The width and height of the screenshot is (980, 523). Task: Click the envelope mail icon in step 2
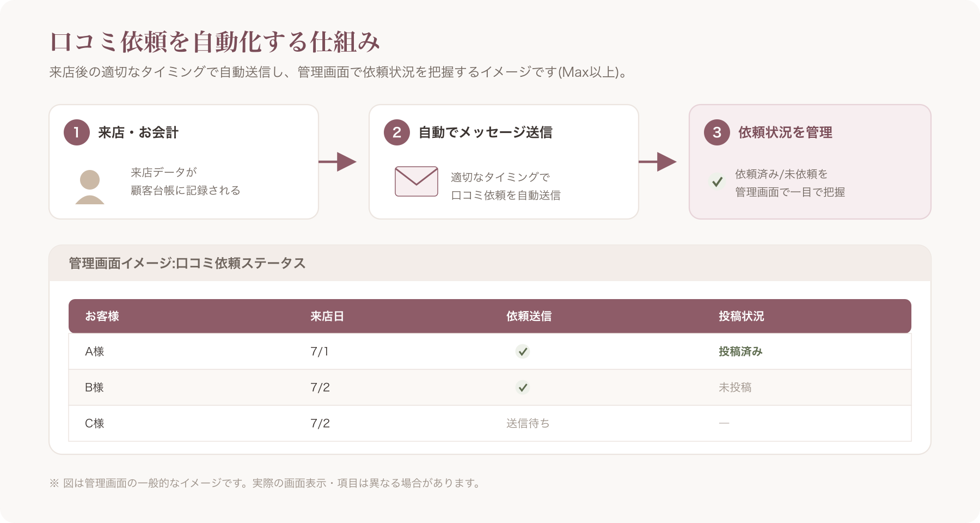coord(416,181)
